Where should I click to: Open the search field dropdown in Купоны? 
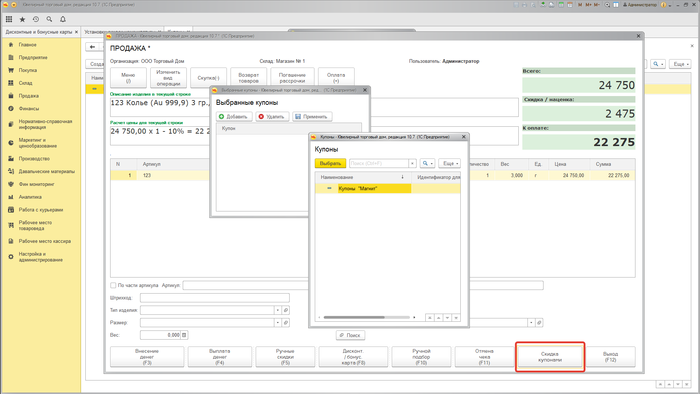click(x=412, y=163)
